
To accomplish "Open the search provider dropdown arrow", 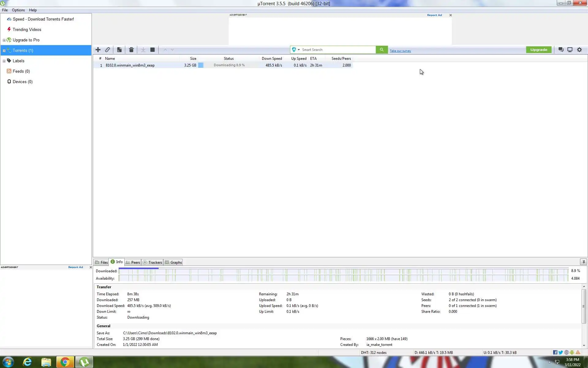I will (x=299, y=50).
